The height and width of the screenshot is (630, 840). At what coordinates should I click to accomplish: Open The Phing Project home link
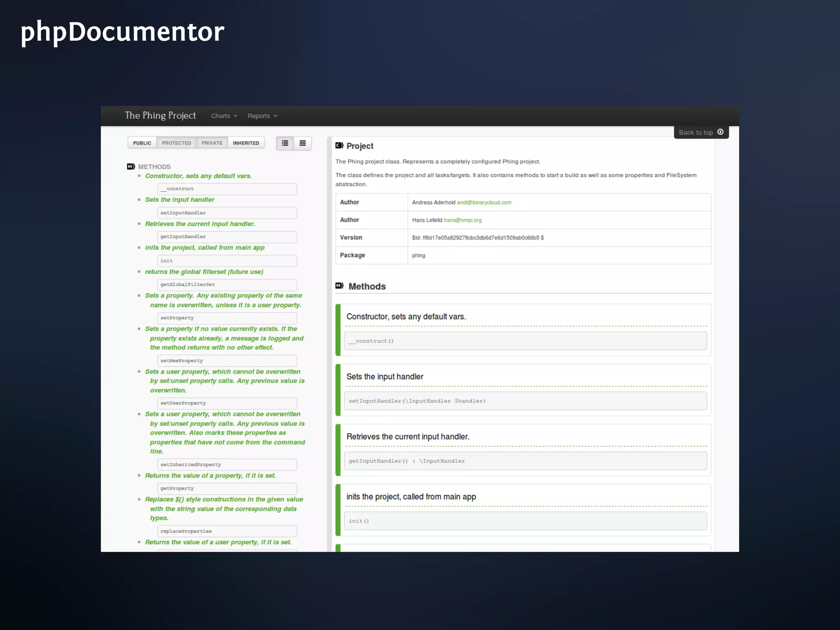[x=160, y=116]
